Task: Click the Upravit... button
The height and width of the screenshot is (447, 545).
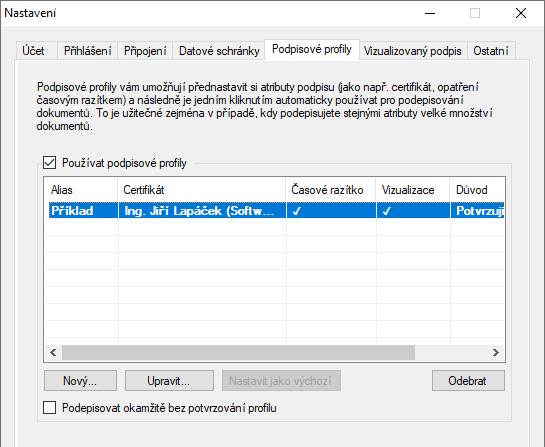Action: 169,381
